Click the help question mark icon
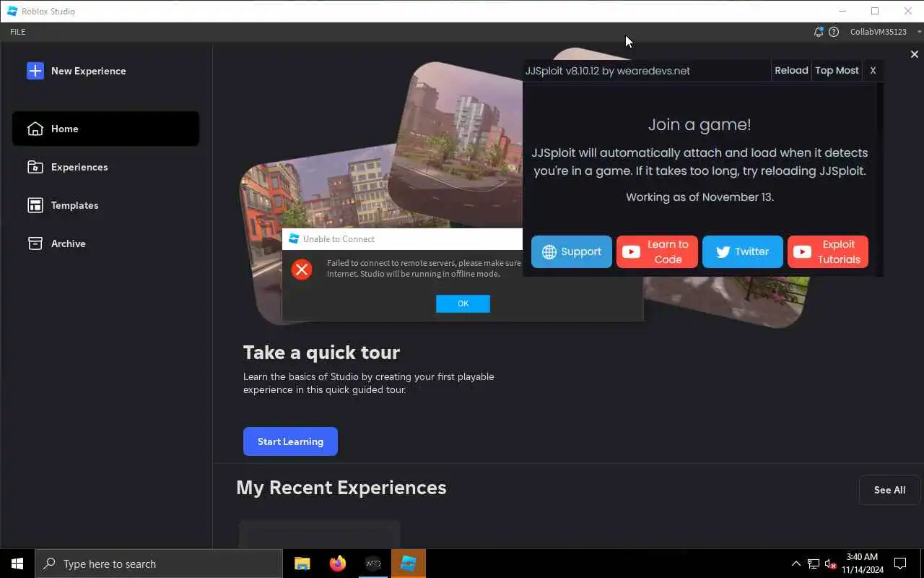Viewport: 924px width, 578px height. click(834, 32)
